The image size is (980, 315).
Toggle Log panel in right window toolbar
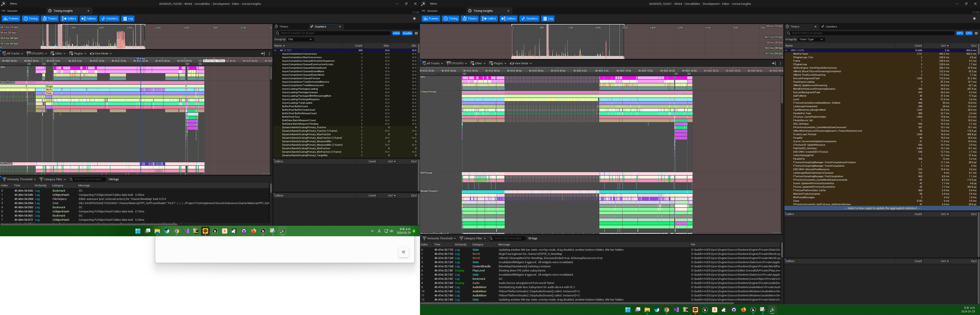click(x=548, y=19)
